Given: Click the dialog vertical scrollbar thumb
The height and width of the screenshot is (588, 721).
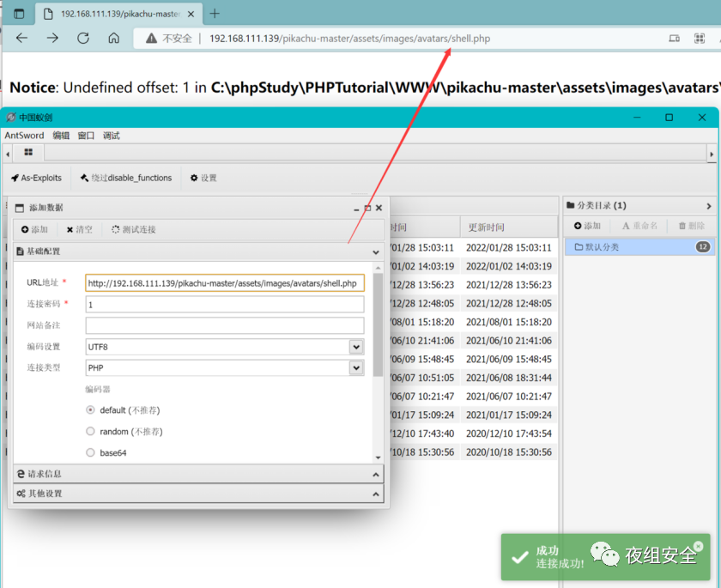Looking at the screenshot, I should click(x=378, y=325).
